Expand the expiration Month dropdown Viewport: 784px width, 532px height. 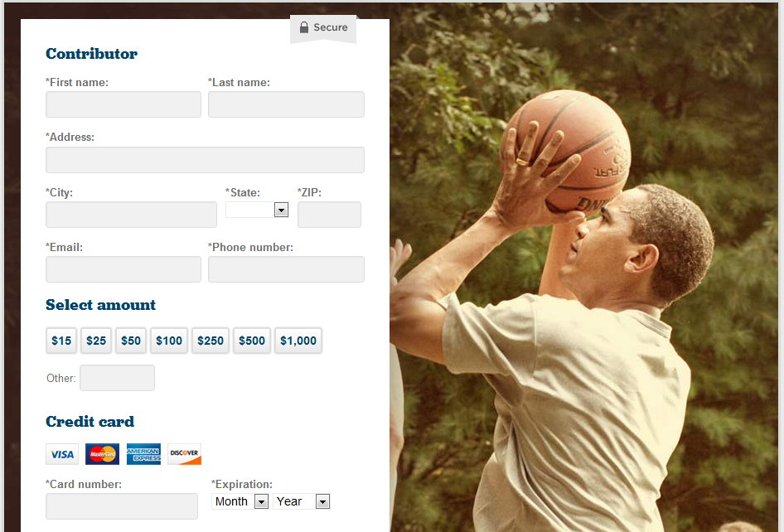click(x=240, y=501)
